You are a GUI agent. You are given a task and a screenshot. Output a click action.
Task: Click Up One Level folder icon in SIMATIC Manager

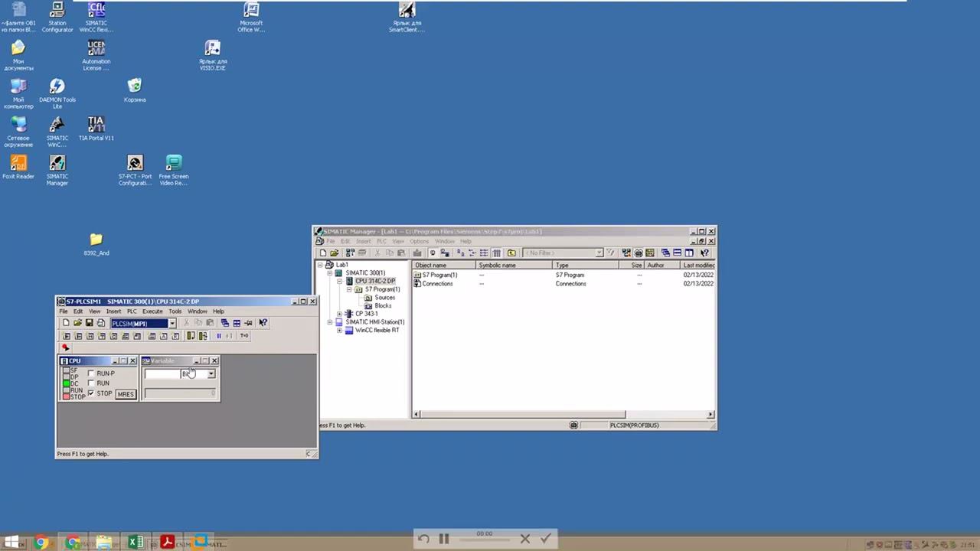click(x=511, y=253)
